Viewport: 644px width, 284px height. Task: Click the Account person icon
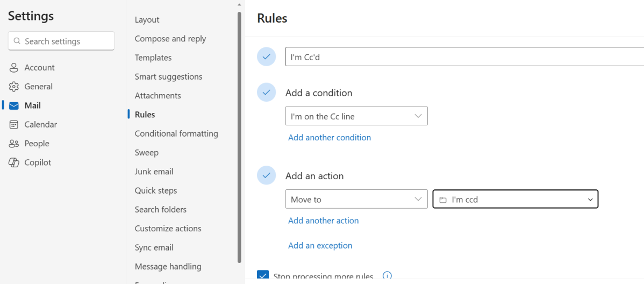point(14,68)
